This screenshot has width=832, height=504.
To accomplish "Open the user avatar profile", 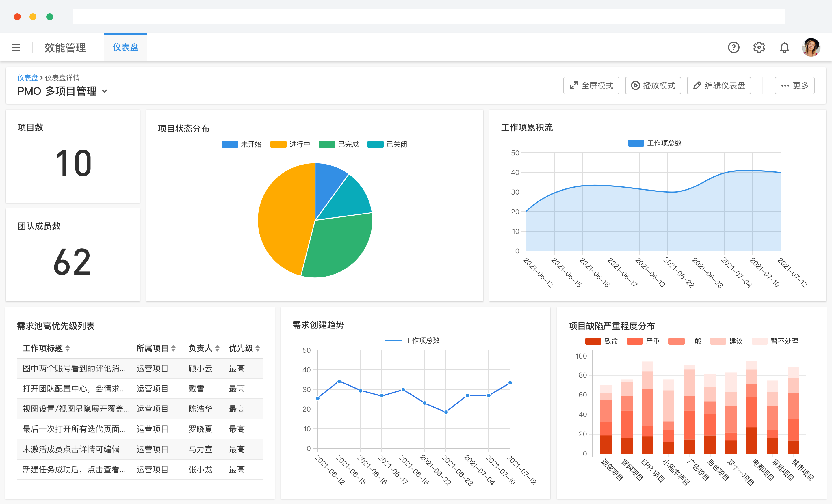I will [811, 48].
